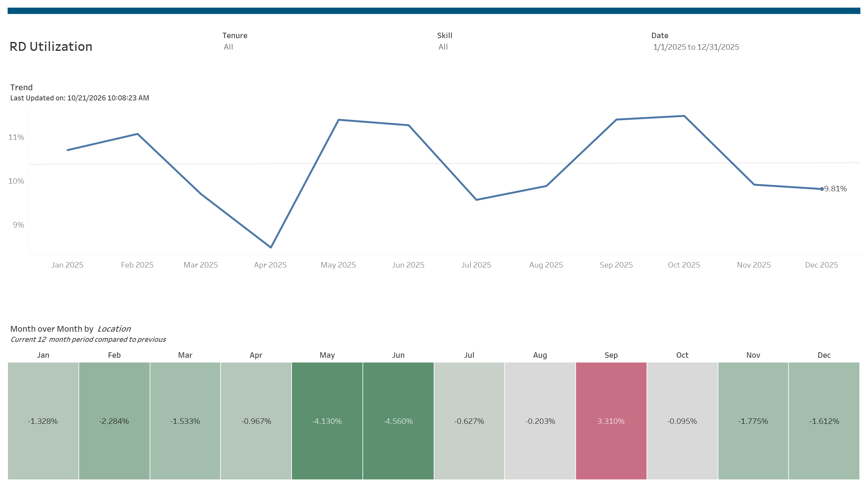Select the May heatmap cell -4.130%
Screen dimensions: 868x488
(x=327, y=421)
